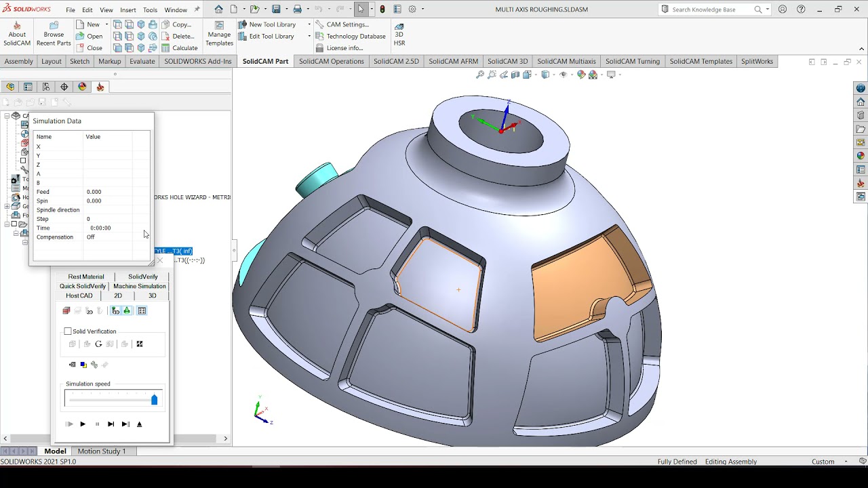Collapse the CommandManager ribbon chevron

tap(862, 49)
